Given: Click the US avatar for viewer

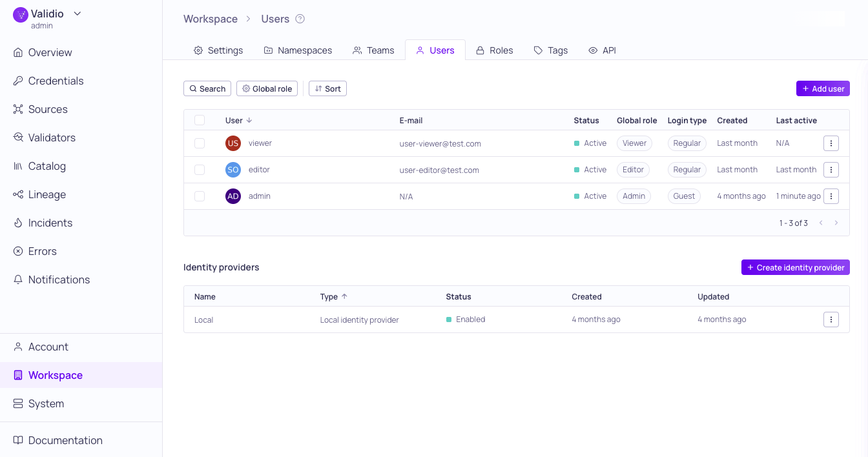Looking at the screenshot, I should click(x=233, y=143).
